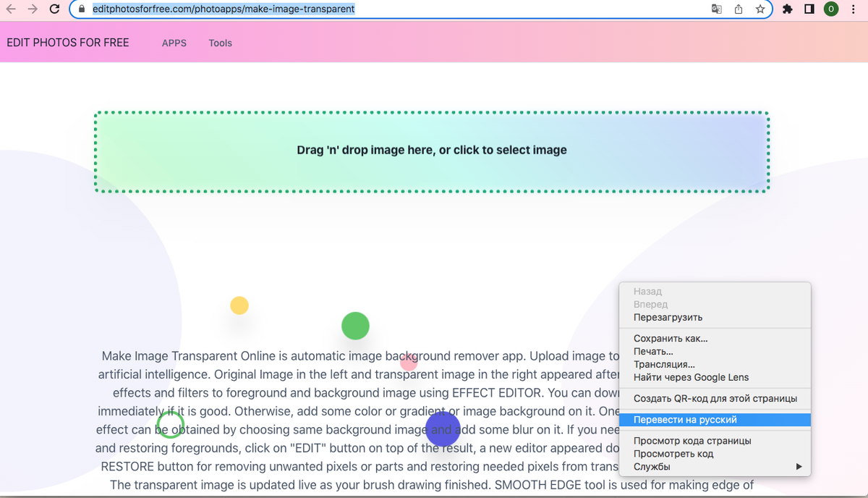Open the Google Translate icon in the address bar
Screen dimensions: 868x498
(716, 9)
